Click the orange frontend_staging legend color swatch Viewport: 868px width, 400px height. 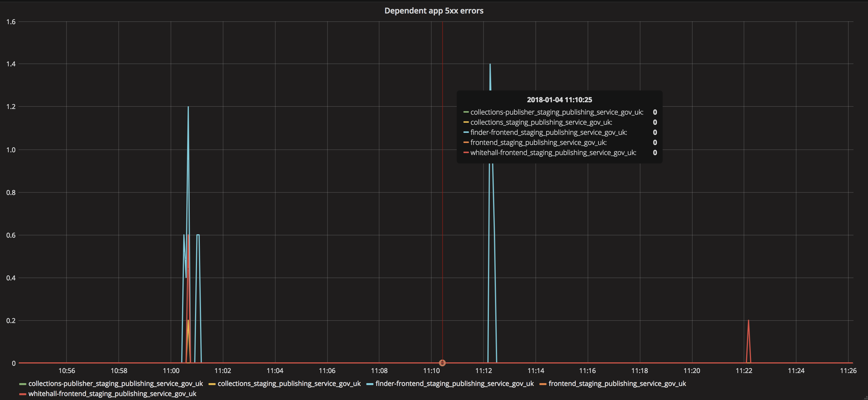tap(543, 384)
